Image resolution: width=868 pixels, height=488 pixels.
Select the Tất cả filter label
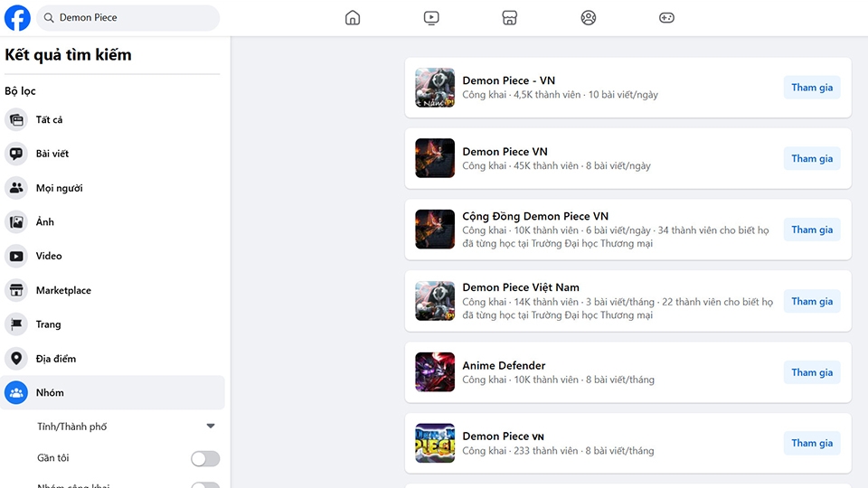[x=49, y=119]
